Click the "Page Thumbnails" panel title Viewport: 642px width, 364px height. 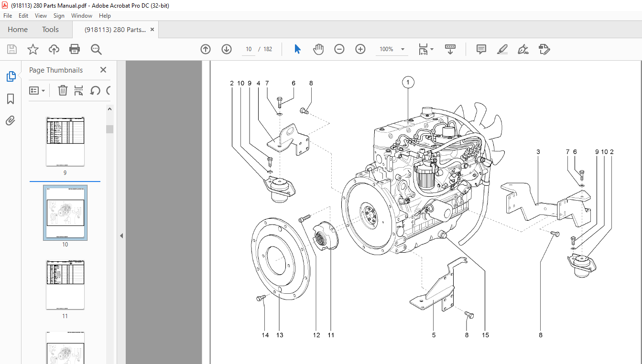pyautogui.click(x=56, y=70)
